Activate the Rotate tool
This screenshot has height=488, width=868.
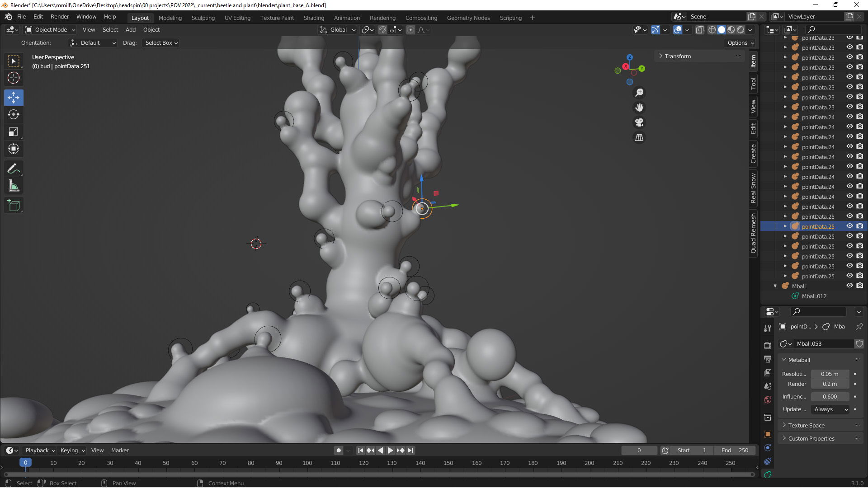click(x=14, y=114)
